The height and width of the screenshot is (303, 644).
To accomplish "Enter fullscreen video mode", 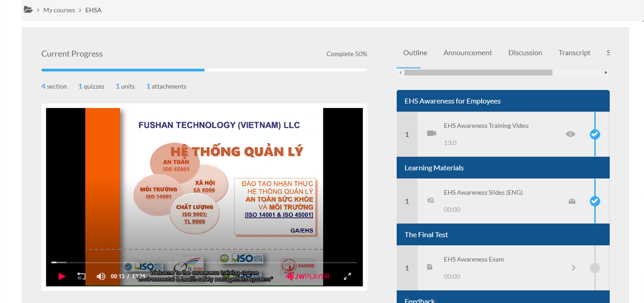I will [347, 276].
